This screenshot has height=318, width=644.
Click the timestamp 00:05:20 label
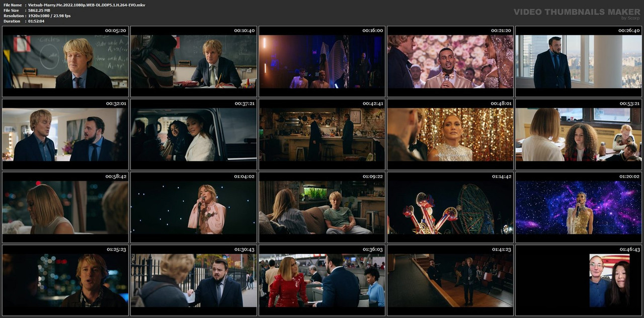coord(115,30)
